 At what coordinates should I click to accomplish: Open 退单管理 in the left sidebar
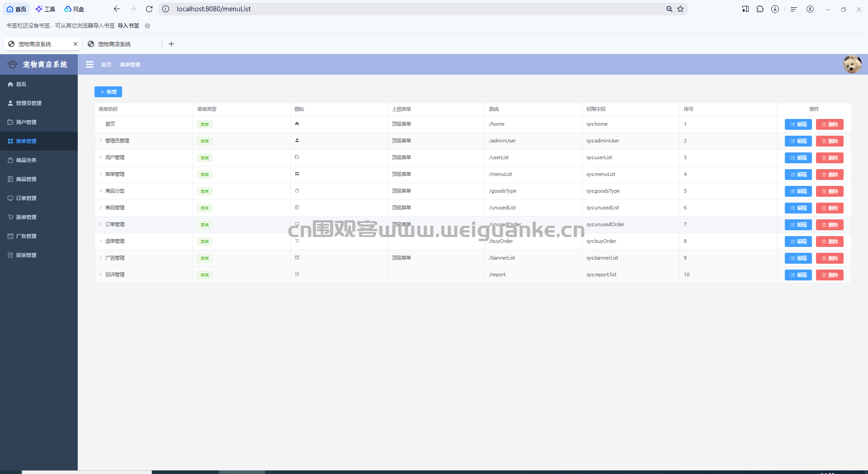(x=39, y=217)
